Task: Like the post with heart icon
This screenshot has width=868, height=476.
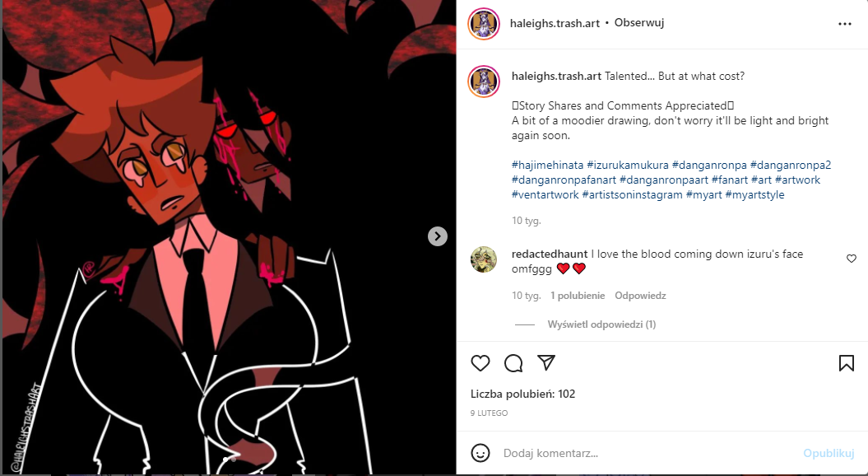Action: click(x=480, y=363)
